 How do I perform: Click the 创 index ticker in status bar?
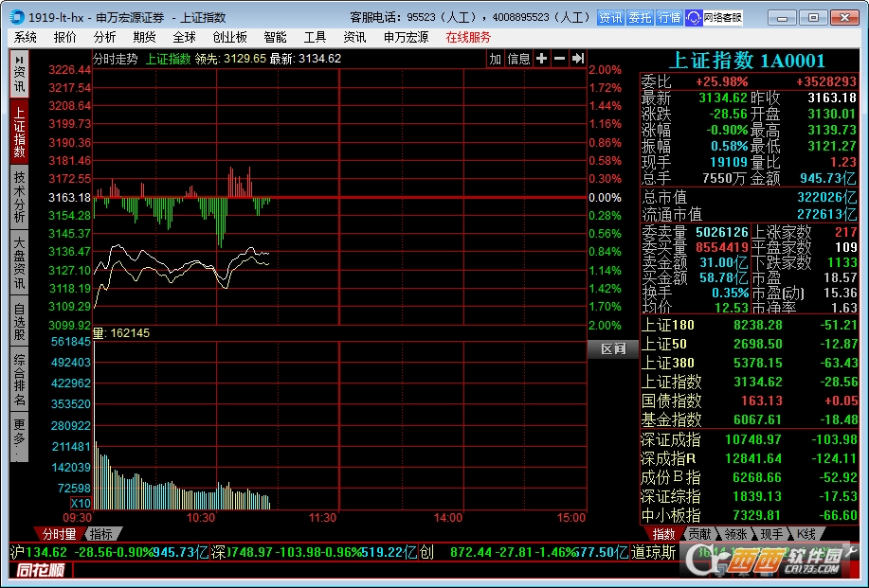click(524, 552)
